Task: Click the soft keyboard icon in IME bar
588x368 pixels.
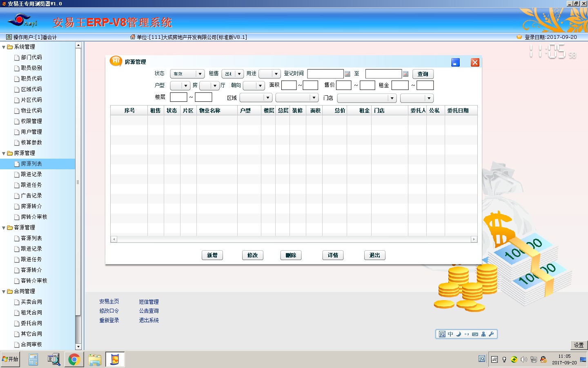Action: (x=475, y=334)
